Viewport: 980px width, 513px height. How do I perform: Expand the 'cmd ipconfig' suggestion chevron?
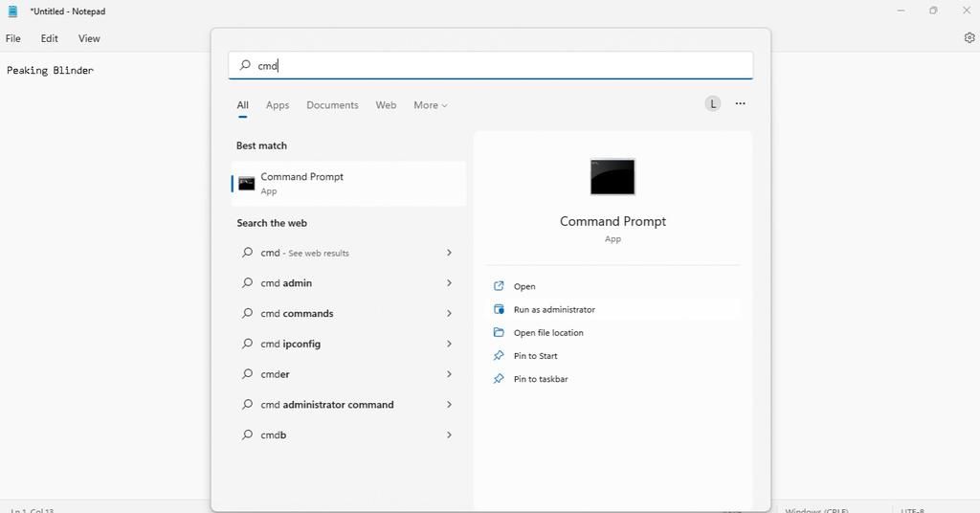(x=449, y=344)
